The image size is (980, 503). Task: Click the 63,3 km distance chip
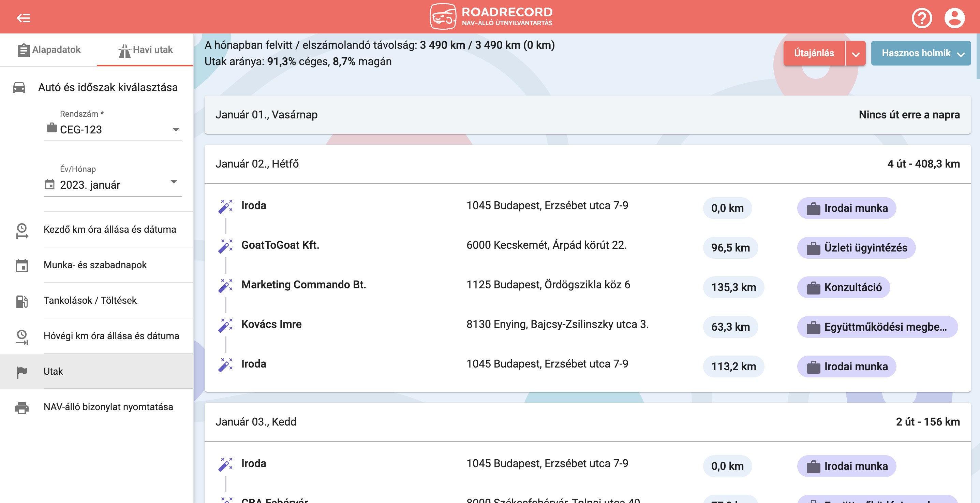coord(730,327)
